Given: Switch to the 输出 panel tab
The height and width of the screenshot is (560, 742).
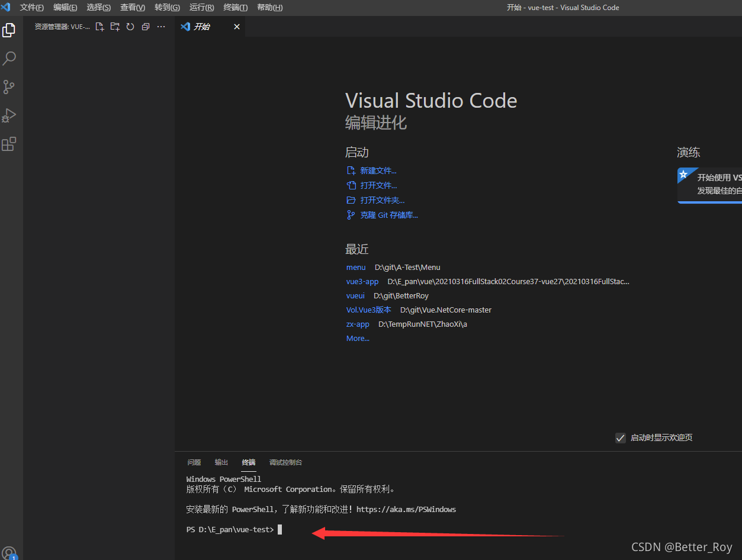Looking at the screenshot, I should coord(221,462).
